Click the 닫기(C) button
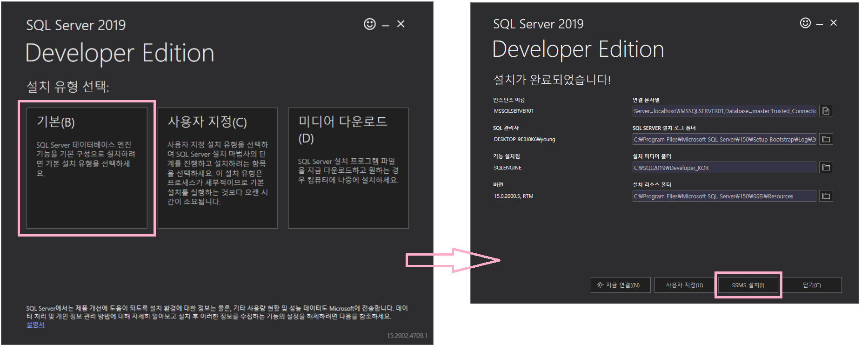The width and height of the screenshot is (868, 352). (x=812, y=285)
